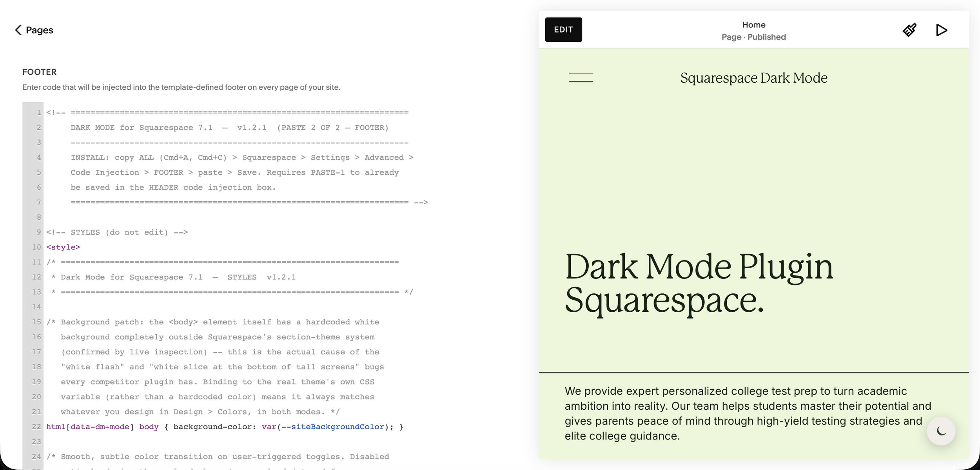Click the Enter code that will be injected description

click(x=181, y=87)
